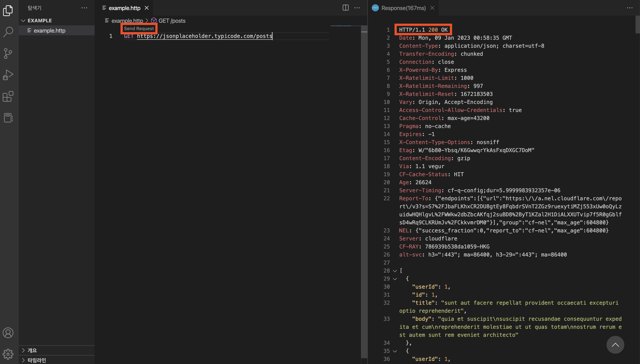
Task: Click the Server: cloudflare line
Action: point(428,238)
